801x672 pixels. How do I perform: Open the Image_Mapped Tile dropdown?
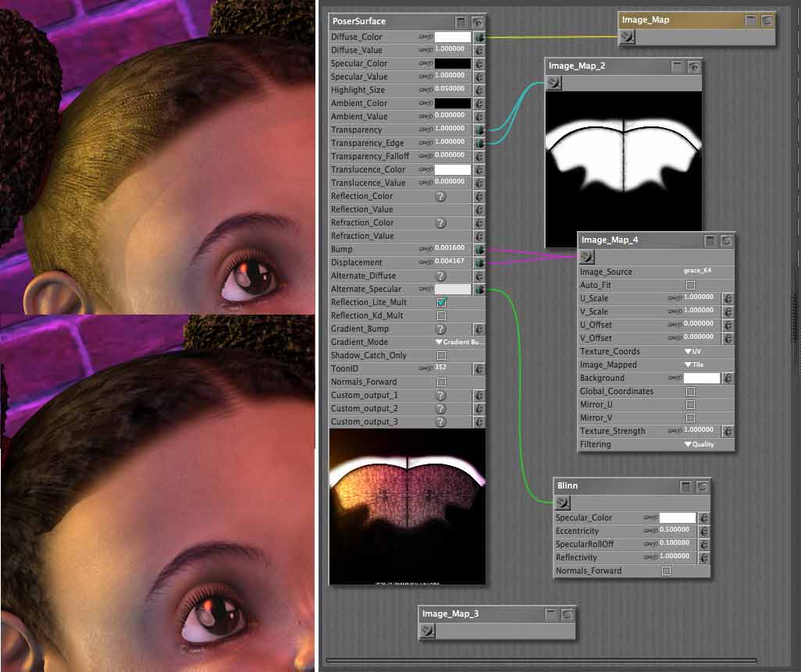[x=694, y=364]
